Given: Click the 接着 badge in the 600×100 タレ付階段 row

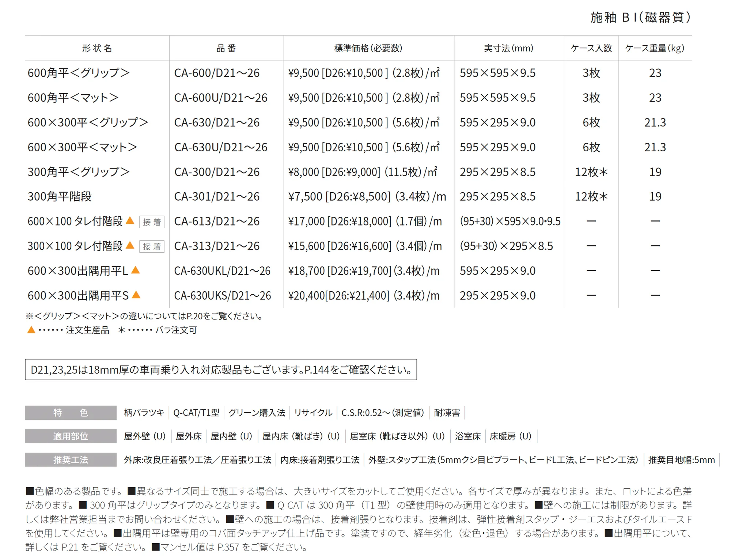Looking at the screenshot, I should 152,222.
